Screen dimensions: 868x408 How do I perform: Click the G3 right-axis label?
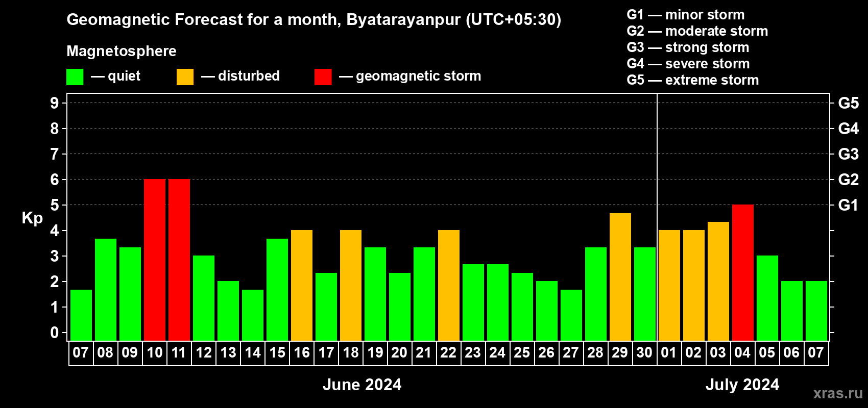(849, 154)
